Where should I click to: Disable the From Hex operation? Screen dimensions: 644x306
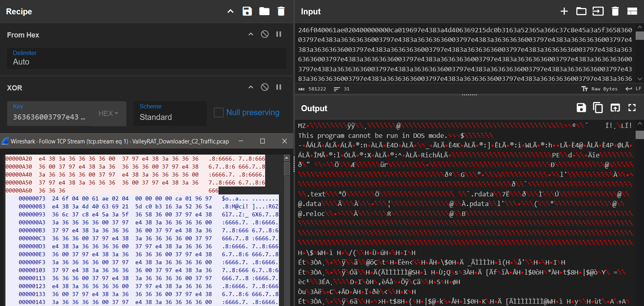(265, 34)
